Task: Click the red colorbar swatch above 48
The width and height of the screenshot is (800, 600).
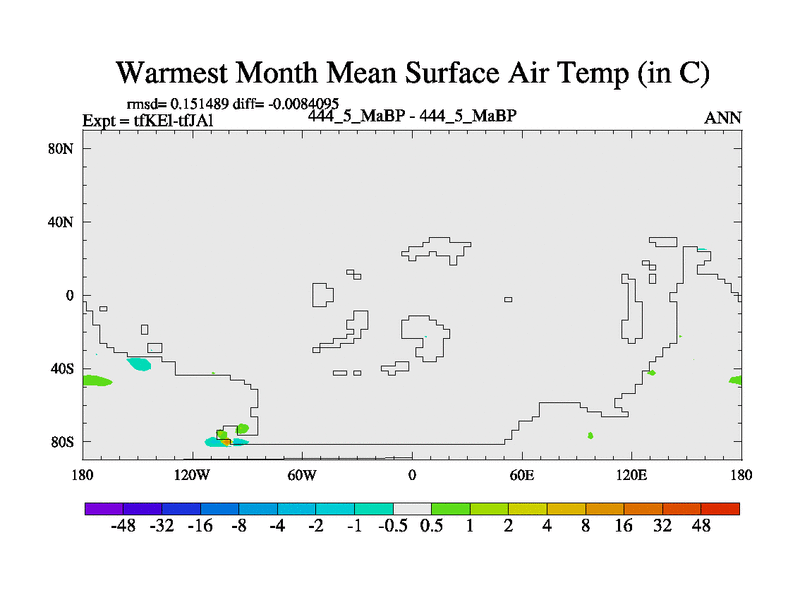Action: tap(720, 509)
